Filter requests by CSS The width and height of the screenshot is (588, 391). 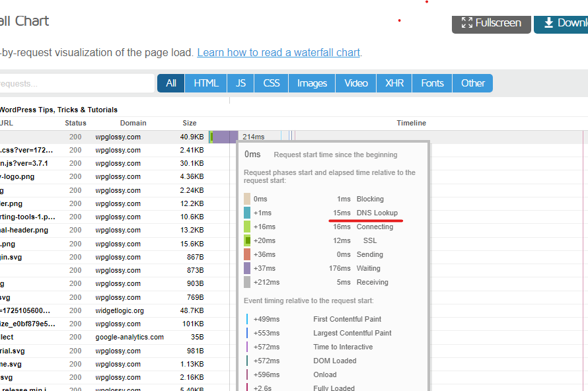271,83
